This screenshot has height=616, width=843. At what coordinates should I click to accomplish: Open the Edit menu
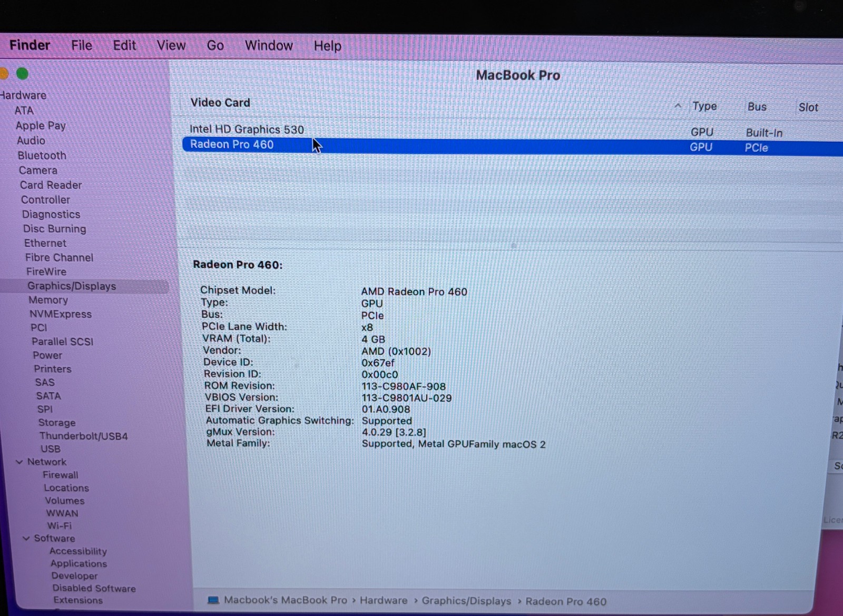[124, 45]
